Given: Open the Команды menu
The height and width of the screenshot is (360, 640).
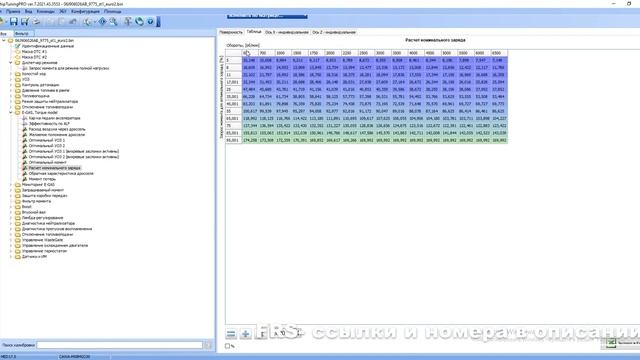Looking at the screenshot, I should pyautogui.click(x=45, y=11).
